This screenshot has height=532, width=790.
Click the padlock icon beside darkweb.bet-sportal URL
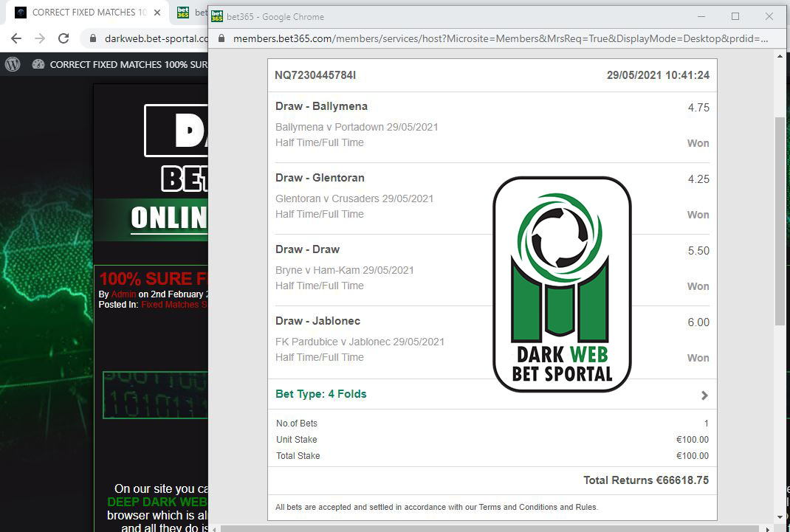[x=93, y=39]
